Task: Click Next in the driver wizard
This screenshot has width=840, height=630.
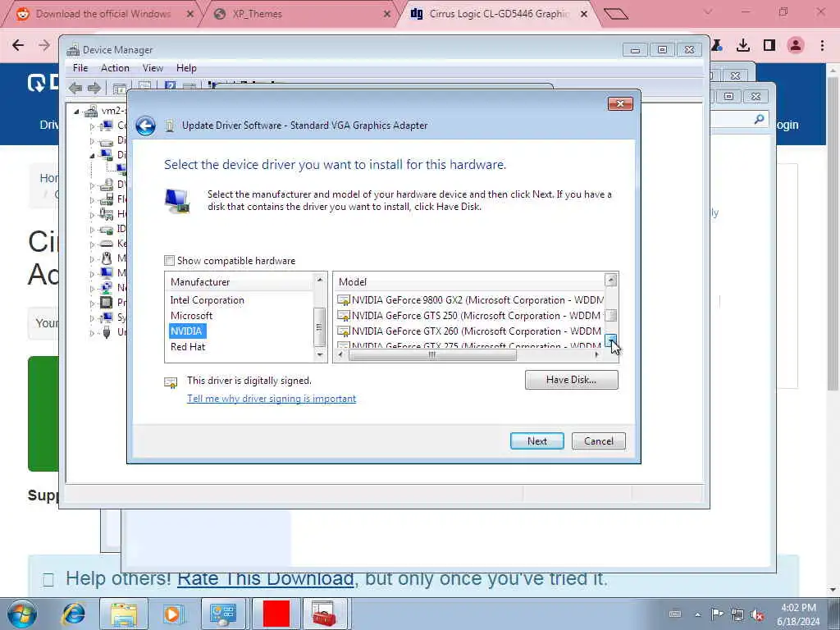Action: tap(536, 441)
